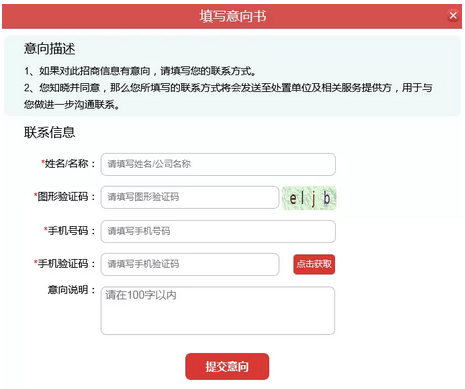
Task: Click the 意向描述 section heading
Action: pos(49,49)
